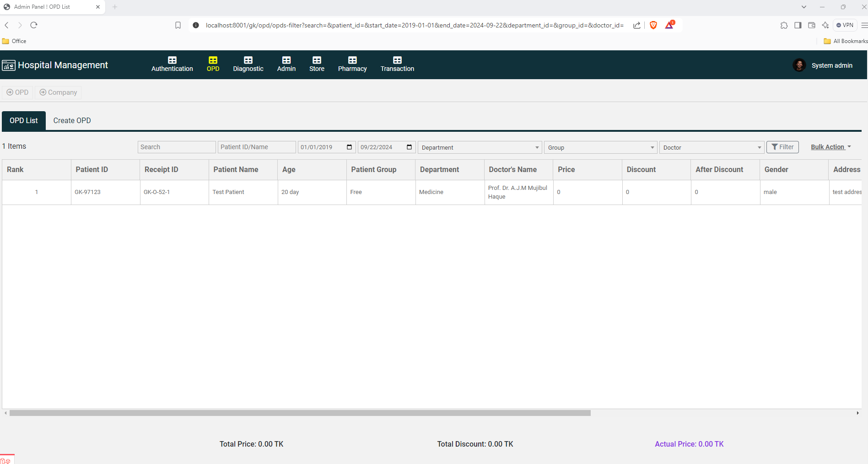
Task: Bookmark this page icon
Action: [x=178, y=25]
